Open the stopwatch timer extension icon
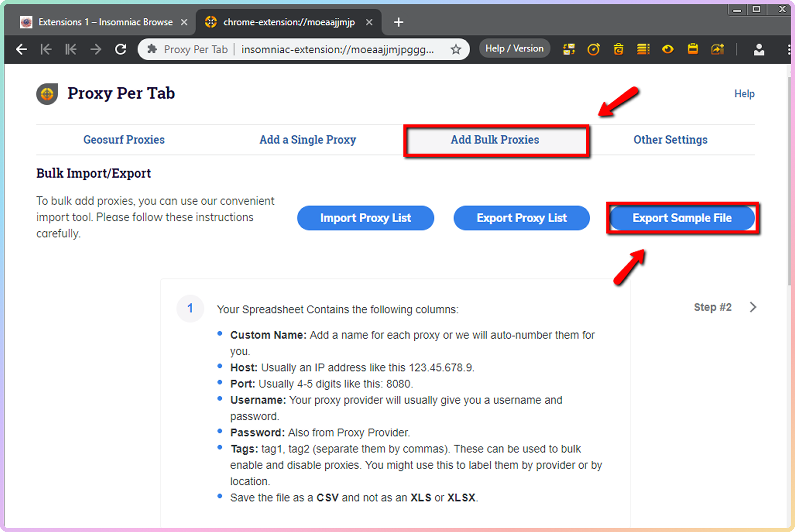The height and width of the screenshot is (532, 795). pyautogui.click(x=593, y=49)
